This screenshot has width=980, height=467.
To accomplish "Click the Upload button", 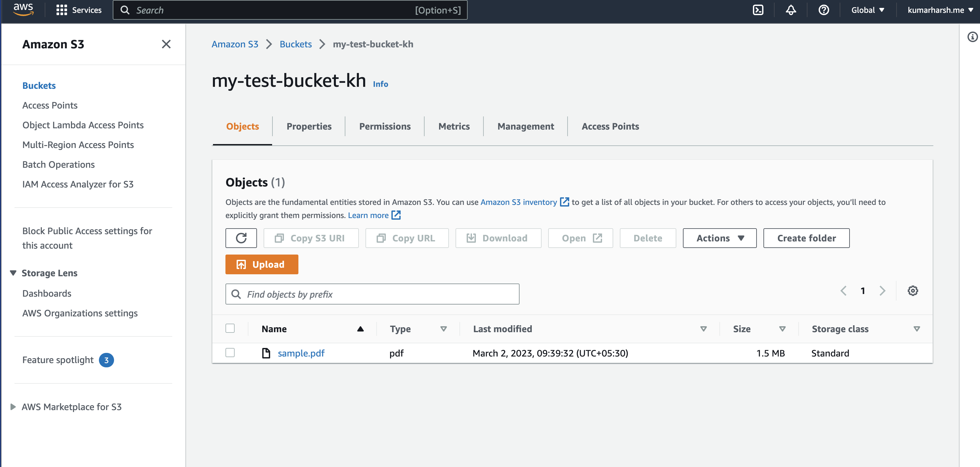I will 262,264.
